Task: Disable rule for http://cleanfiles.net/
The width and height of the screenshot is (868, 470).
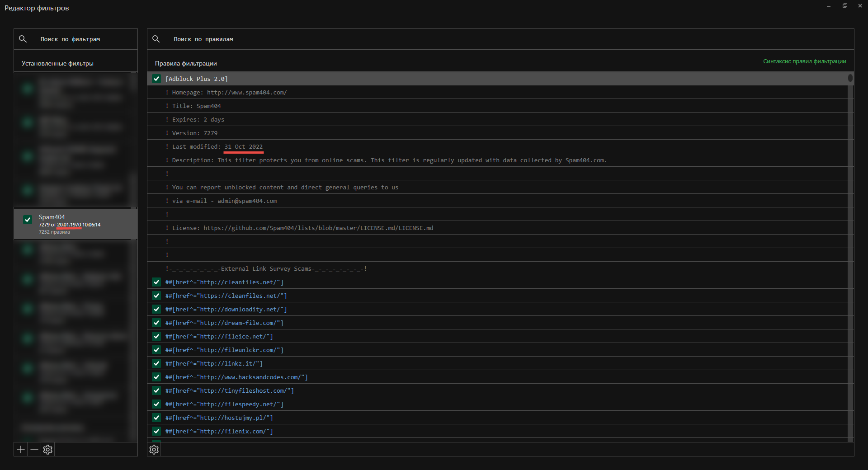Action: 156,282
